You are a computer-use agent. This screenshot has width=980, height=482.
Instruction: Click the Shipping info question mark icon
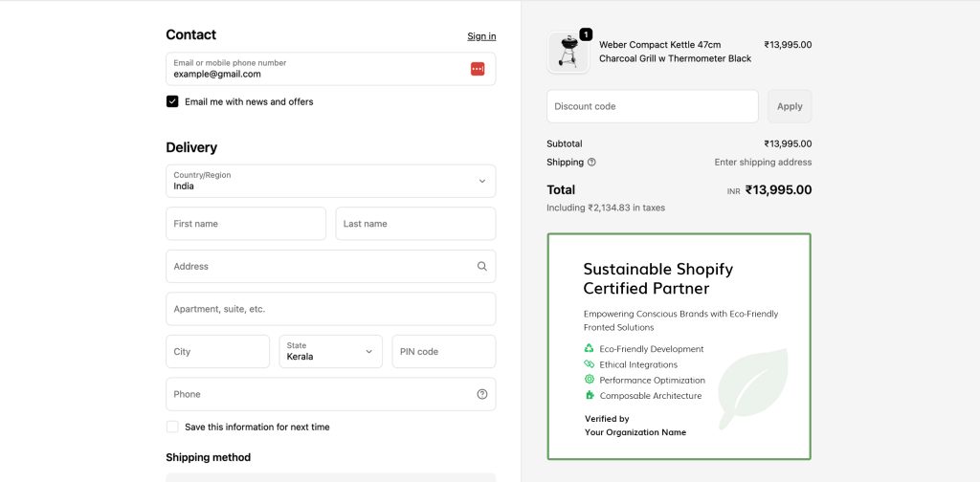tap(591, 163)
